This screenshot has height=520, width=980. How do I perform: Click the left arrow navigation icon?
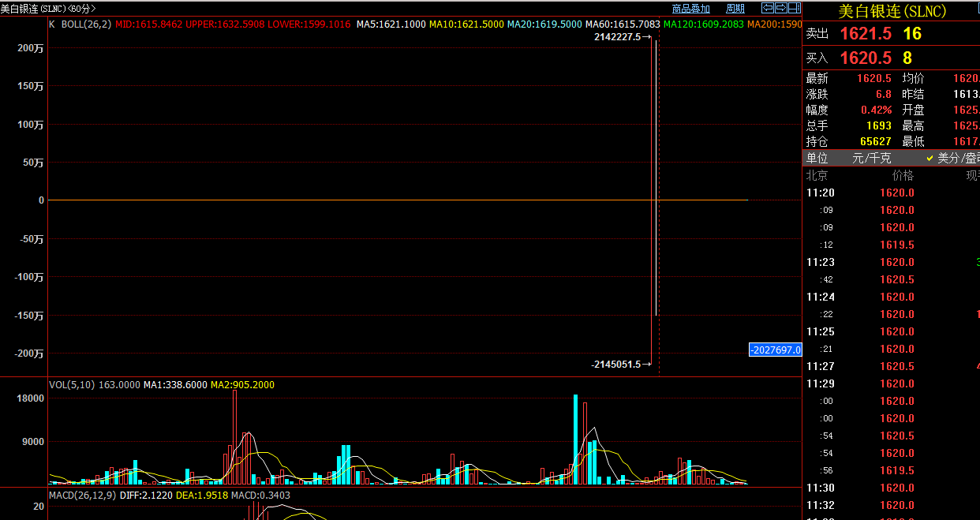click(x=767, y=9)
